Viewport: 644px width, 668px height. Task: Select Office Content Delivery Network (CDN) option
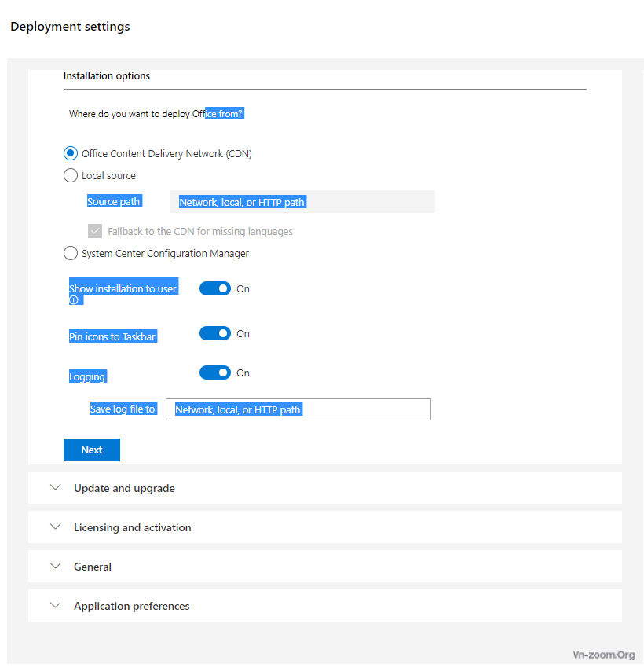[x=71, y=154]
